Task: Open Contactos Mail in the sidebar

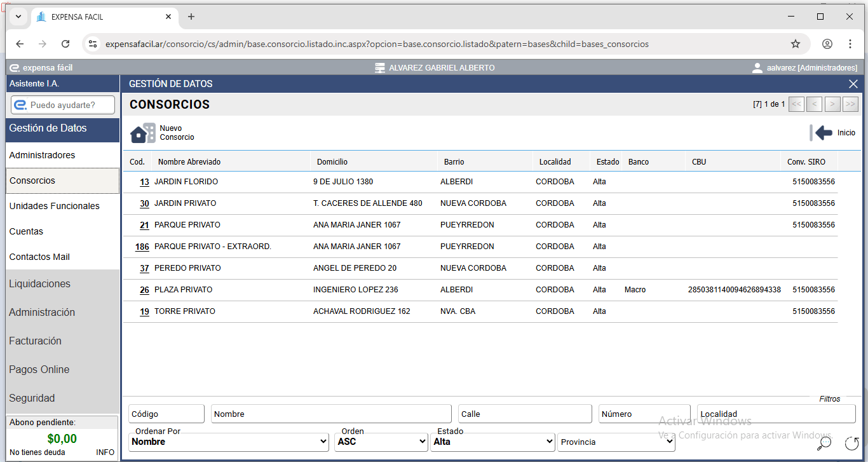Action: point(39,257)
